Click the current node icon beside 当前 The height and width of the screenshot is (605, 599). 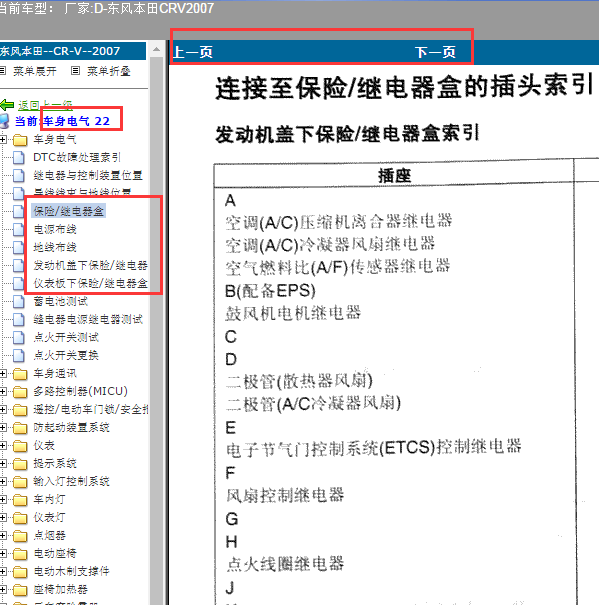[5, 121]
